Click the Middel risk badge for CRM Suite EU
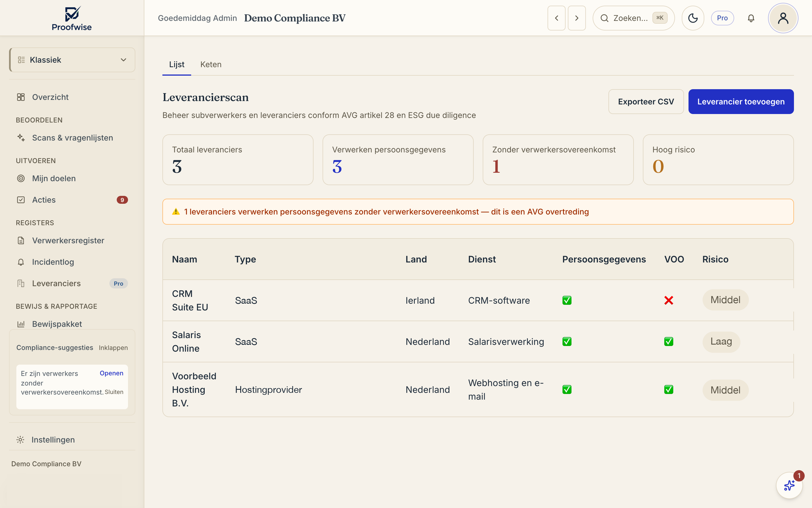The width and height of the screenshot is (812, 508). point(725,300)
